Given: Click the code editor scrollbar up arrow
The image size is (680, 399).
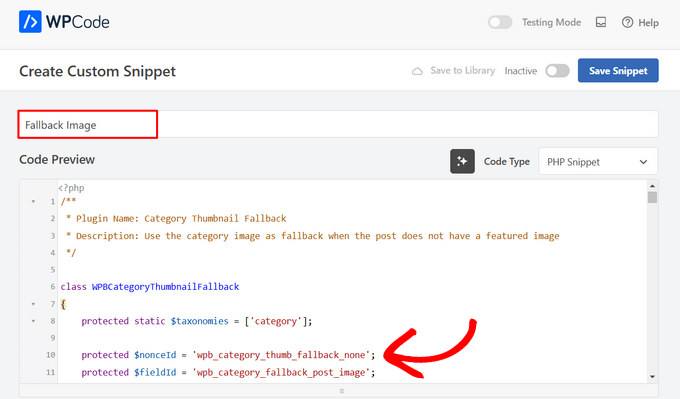Looking at the screenshot, I should pyautogui.click(x=652, y=186).
